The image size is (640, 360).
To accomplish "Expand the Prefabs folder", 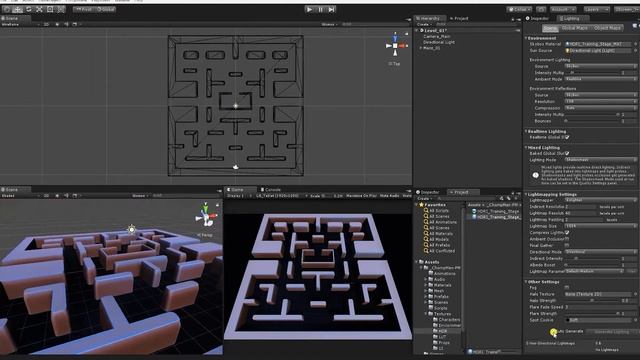I will tap(426, 297).
